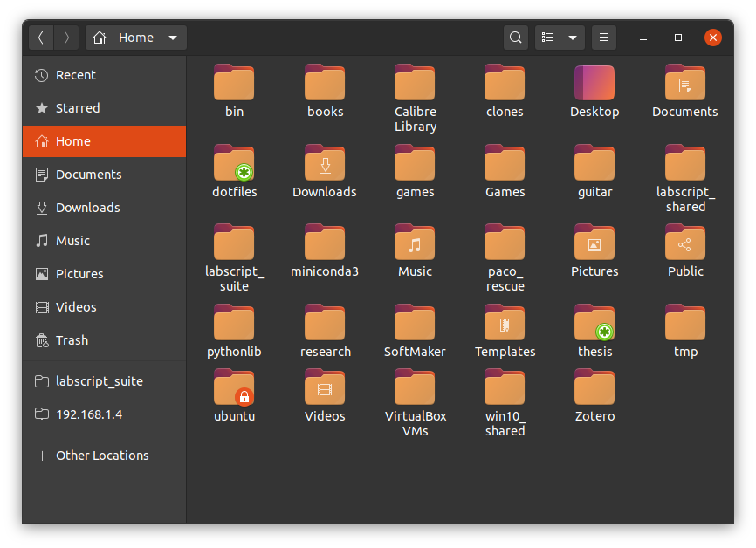Go back with the left arrow button
The image size is (756, 548).
[41, 38]
